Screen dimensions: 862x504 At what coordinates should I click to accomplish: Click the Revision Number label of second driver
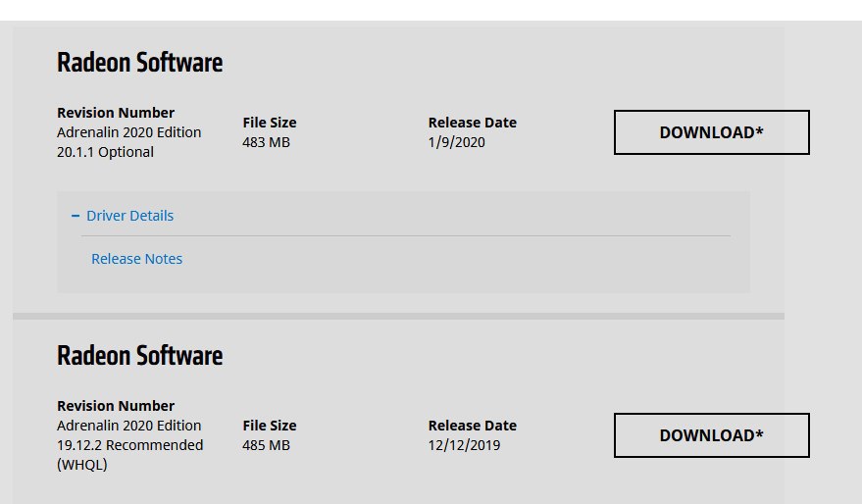coord(116,406)
